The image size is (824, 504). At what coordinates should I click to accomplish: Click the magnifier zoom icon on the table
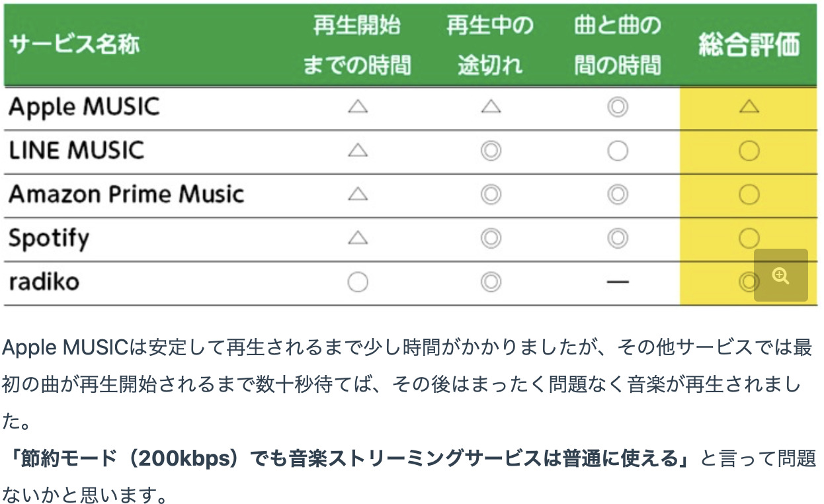781,276
